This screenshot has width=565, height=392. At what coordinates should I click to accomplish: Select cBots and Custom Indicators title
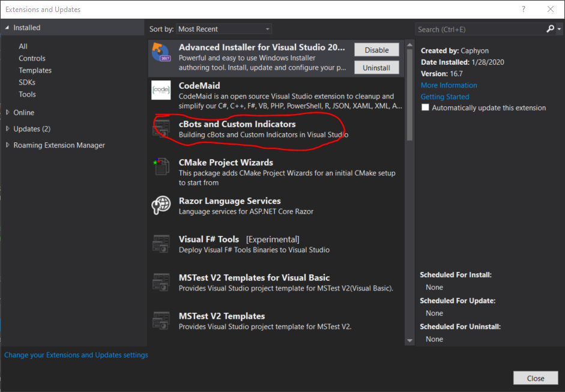(237, 124)
